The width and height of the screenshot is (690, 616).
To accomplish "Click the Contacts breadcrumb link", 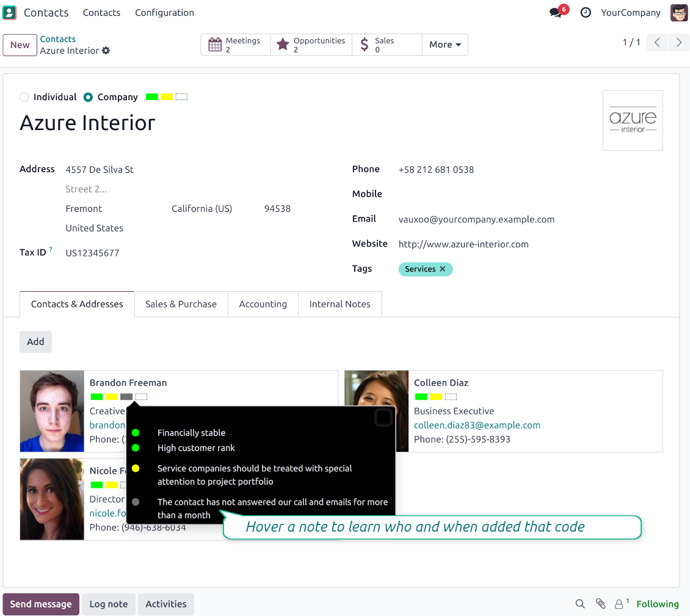I will (x=57, y=38).
